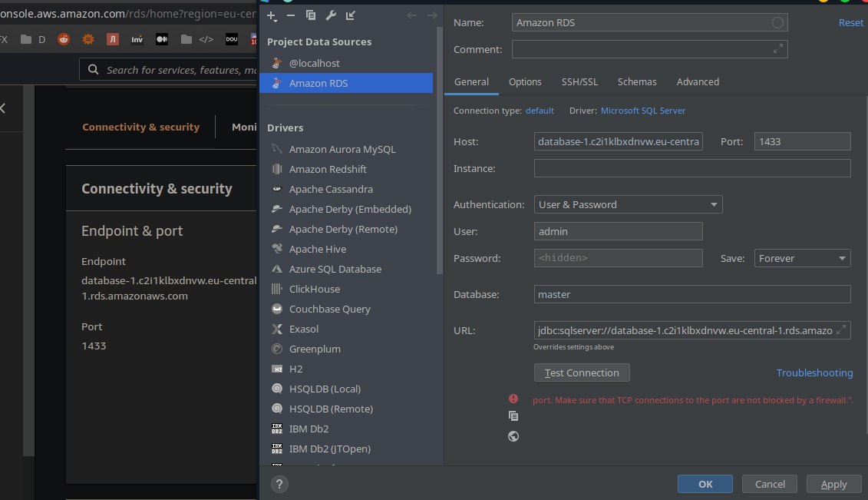Open the error in browser globe icon

(x=513, y=436)
